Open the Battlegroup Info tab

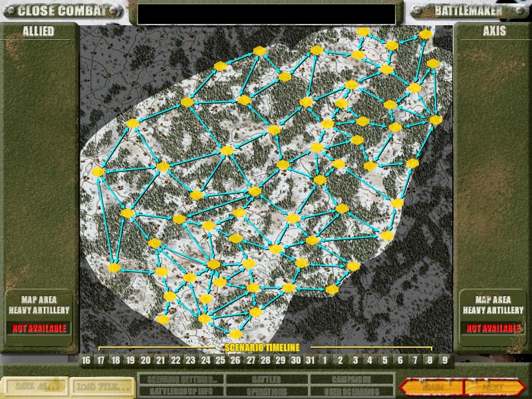181,391
